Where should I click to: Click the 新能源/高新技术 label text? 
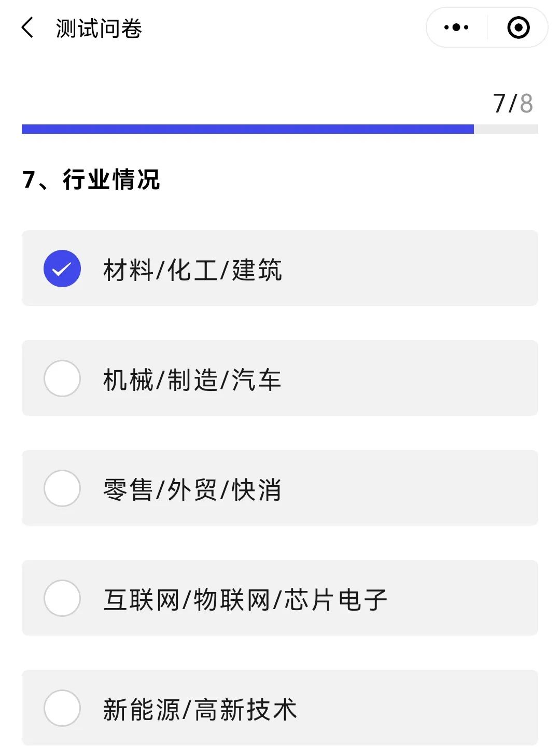click(200, 710)
